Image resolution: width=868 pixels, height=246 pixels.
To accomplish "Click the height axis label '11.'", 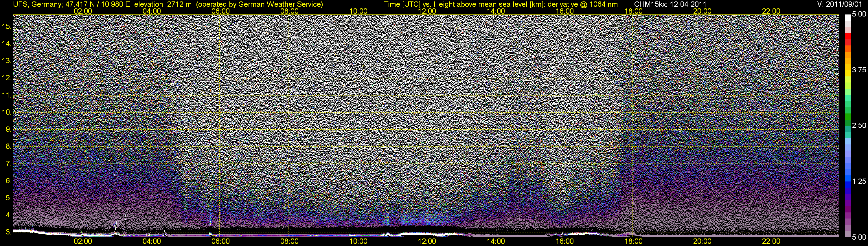I will (7, 95).
